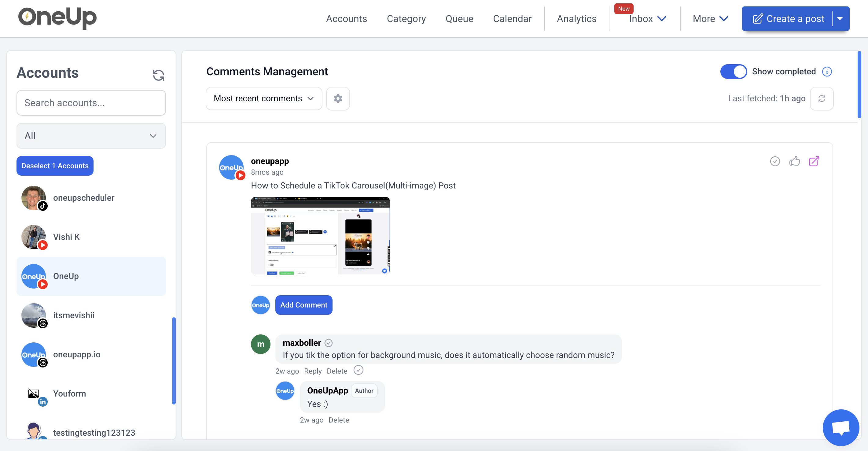Disable the Show completed toggle
Viewport: 868px width, 451px height.
[734, 72]
